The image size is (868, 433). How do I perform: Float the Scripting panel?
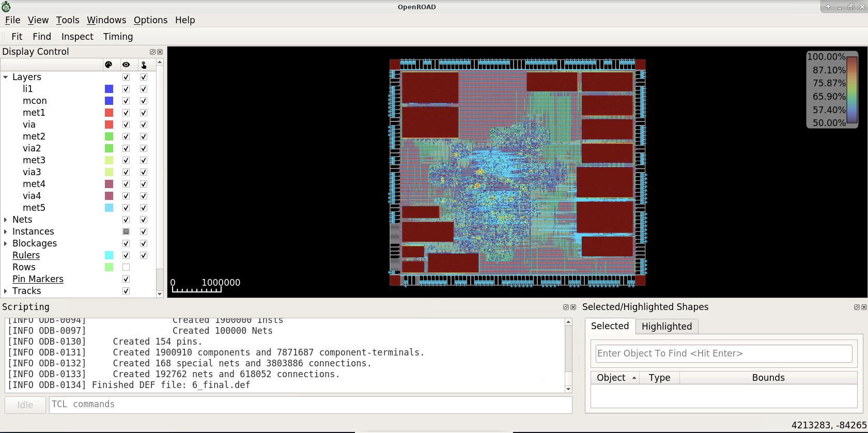coord(566,307)
